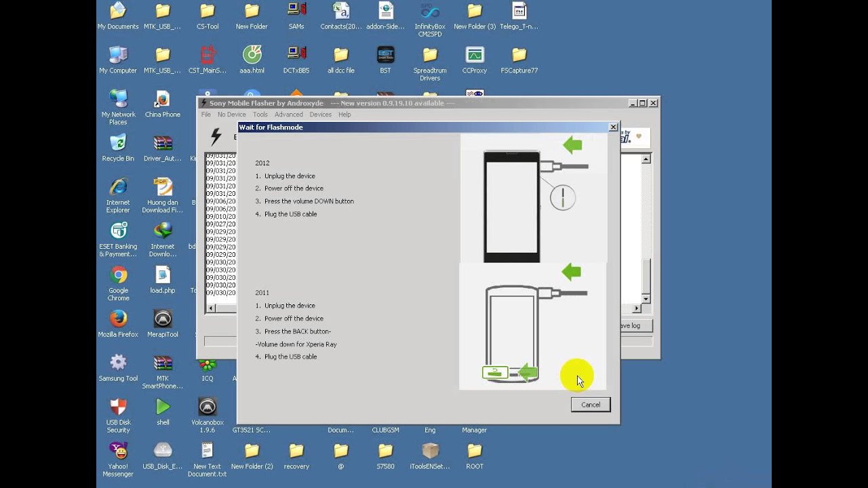The height and width of the screenshot is (488, 868).
Task: Launch Internet Explorer from desktop
Action: (118, 196)
